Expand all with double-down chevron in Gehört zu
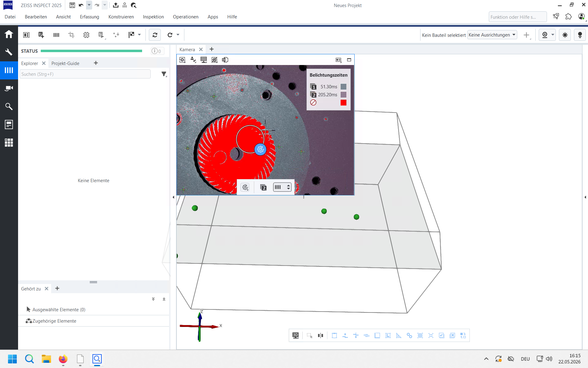588x368 pixels. (x=153, y=299)
